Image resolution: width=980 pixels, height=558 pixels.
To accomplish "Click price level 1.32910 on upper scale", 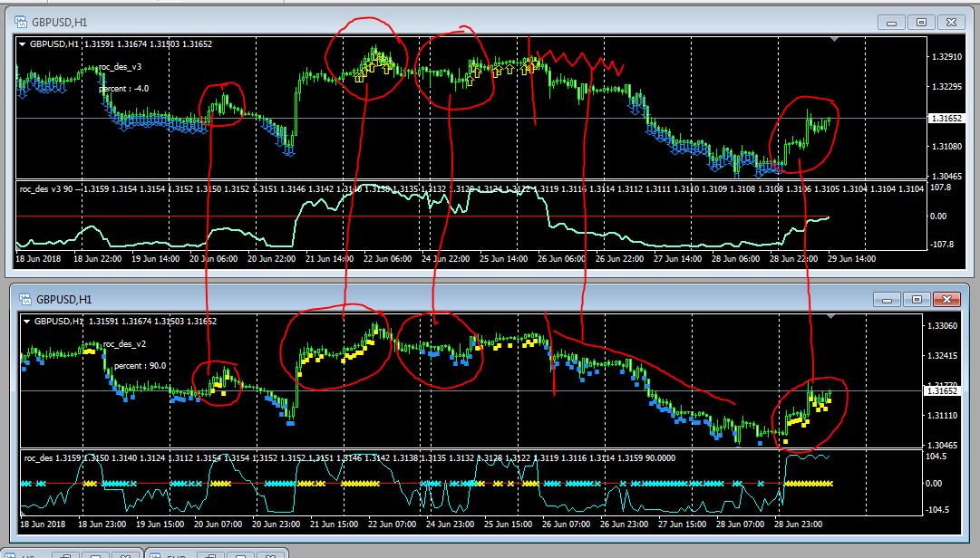I will click(x=946, y=57).
